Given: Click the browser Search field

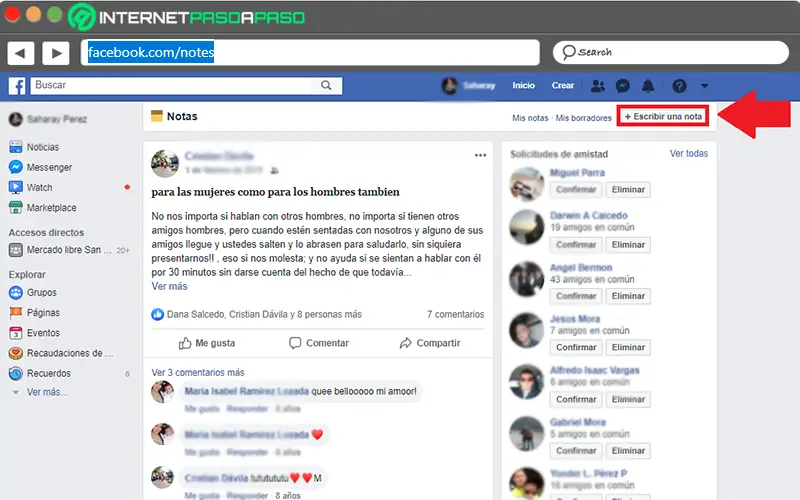Looking at the screenshot, I should coord(670,53).
